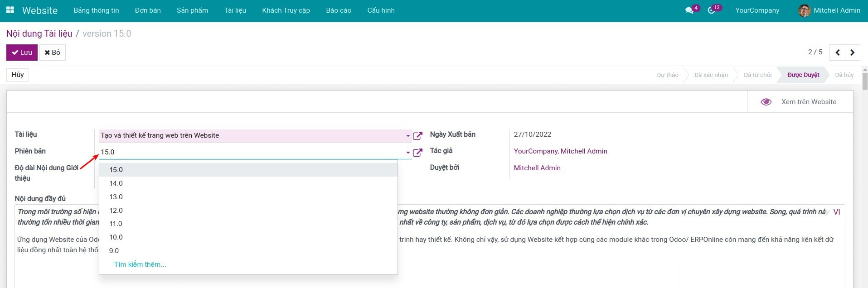
Task: Open external link for Phiên bản field
Action: (x=417, y=152)
